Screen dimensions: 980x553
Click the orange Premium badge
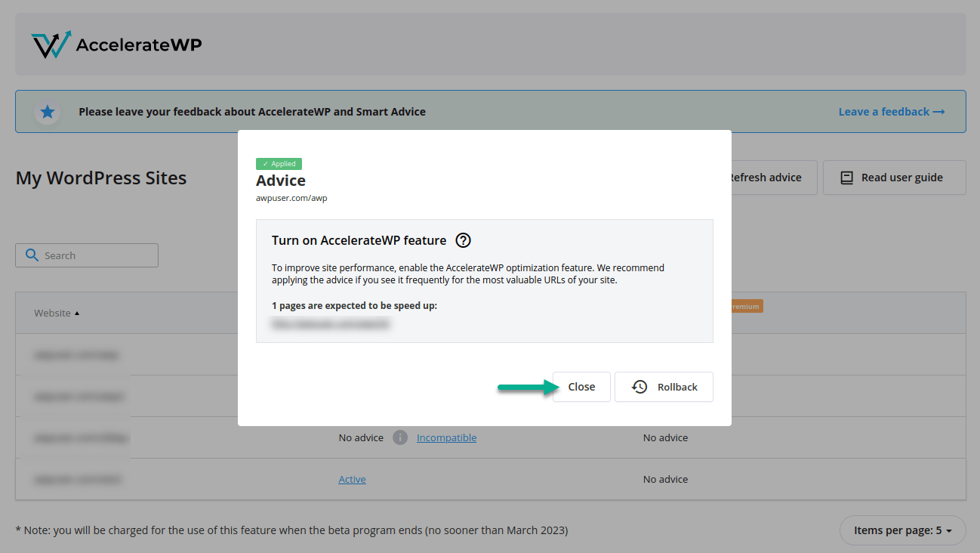744,306
